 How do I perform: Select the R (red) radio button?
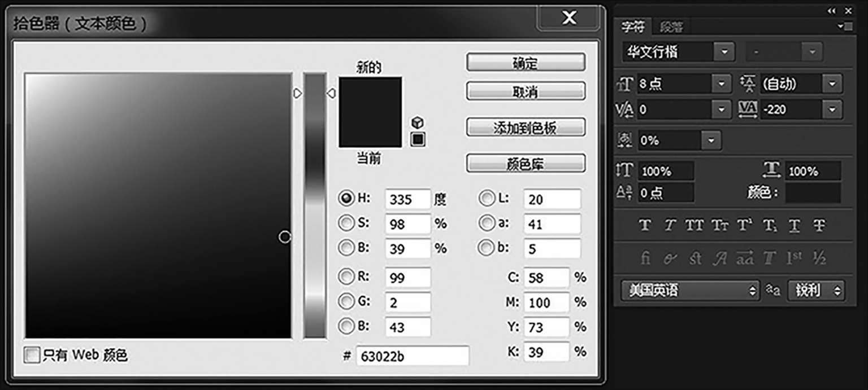(x=346, y=277)
